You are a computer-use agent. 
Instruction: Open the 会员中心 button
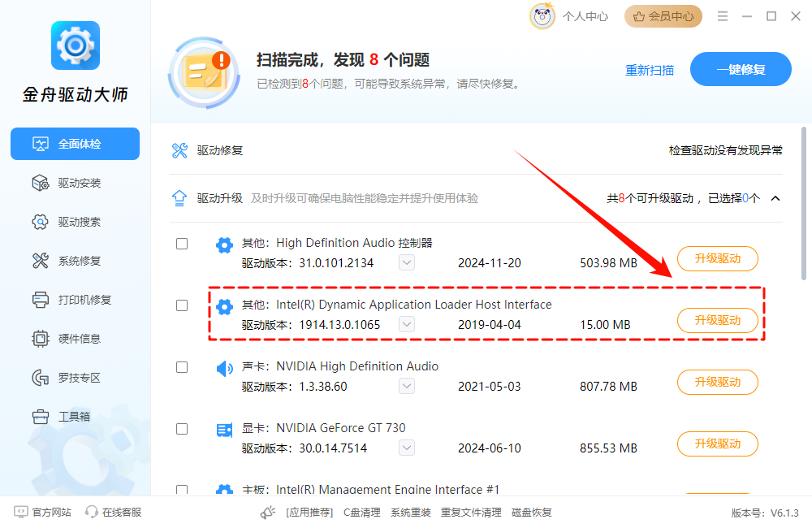[x=663, y=16]
